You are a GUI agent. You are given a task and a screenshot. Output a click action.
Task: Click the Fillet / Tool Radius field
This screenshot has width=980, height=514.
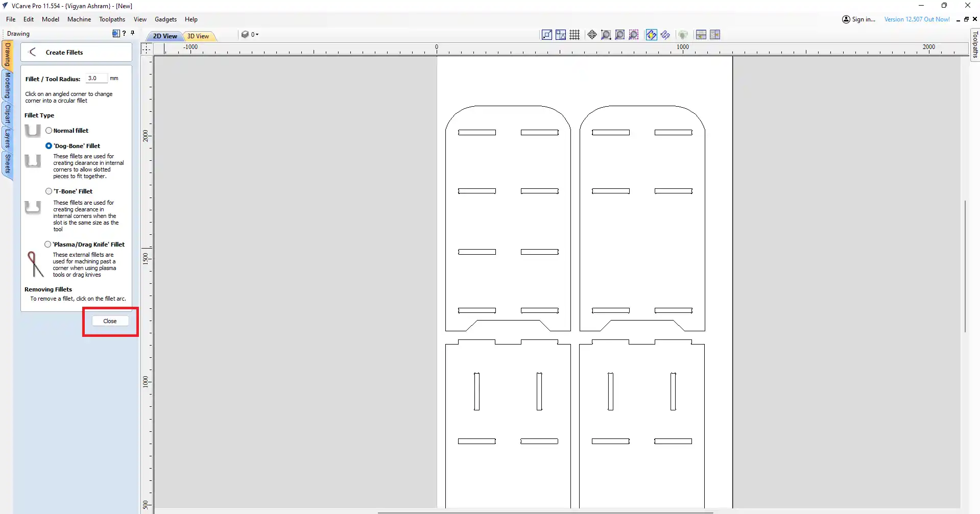(x=97, y=78)
